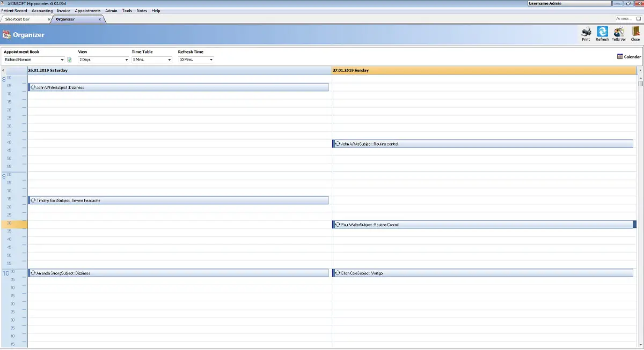Image resolution: width=644 pixels, height=350 pixels.
Task: Open the Refresh Time dropdown
Action: (211, 59)
